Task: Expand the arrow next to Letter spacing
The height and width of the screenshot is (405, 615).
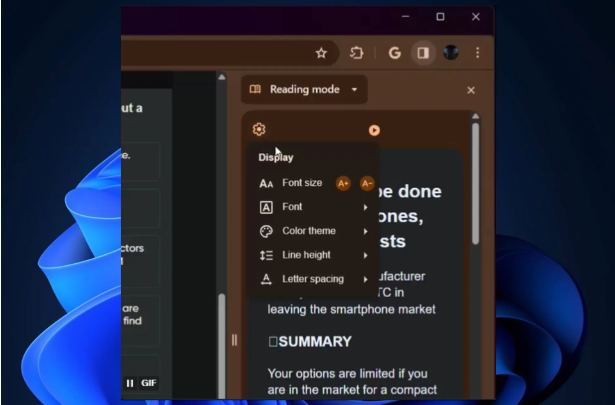Action: 366,280
